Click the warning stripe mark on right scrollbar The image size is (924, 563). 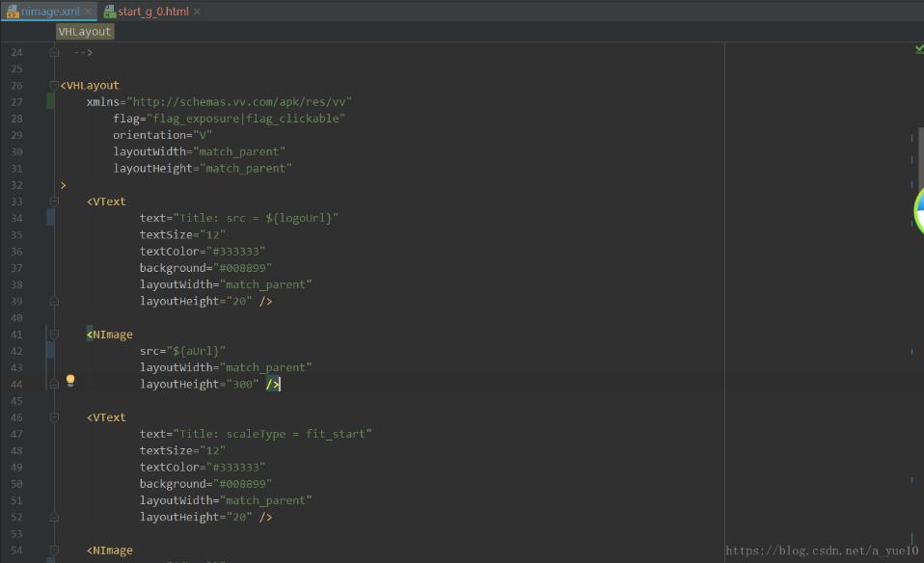pos(910,140)
